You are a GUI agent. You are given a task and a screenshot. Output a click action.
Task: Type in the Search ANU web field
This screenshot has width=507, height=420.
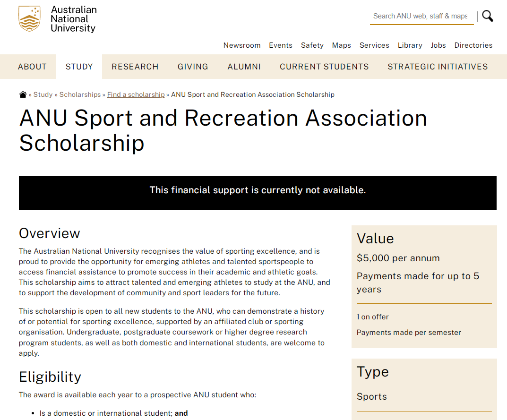click(421, 16)
